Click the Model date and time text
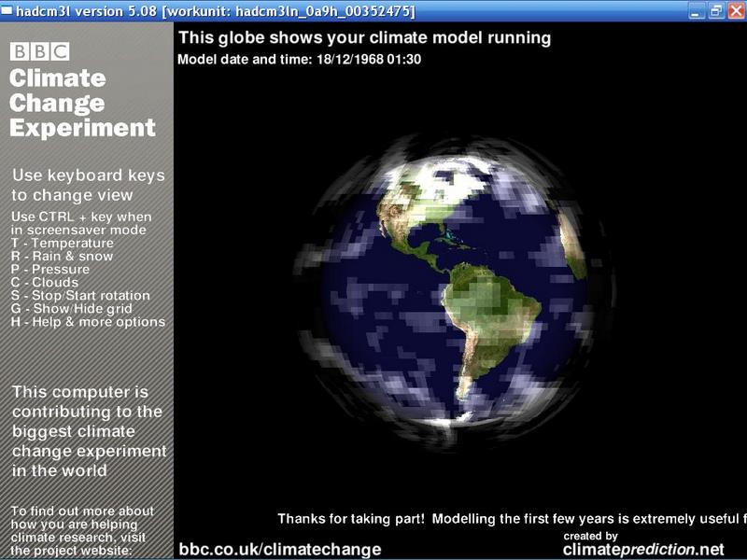 (x=299, y=60)
